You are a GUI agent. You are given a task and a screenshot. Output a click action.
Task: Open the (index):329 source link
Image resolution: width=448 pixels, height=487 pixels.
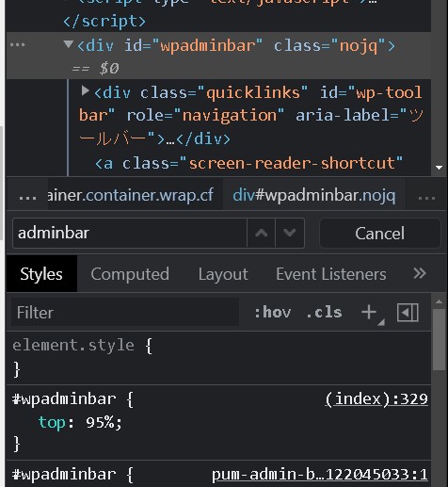point(376,399)
